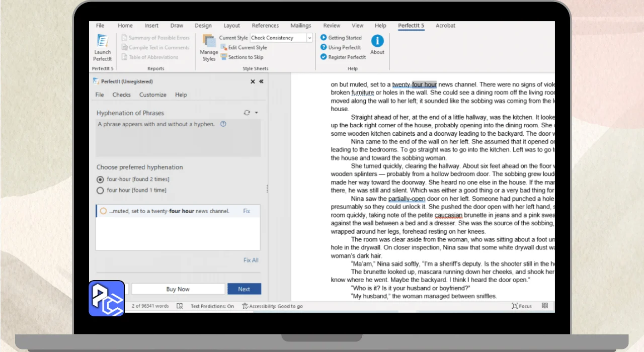Viewport: 644px width, 352px height.
Task: Open the Checks menu in PerfectIt panel
Action: [x=121, y=95]
